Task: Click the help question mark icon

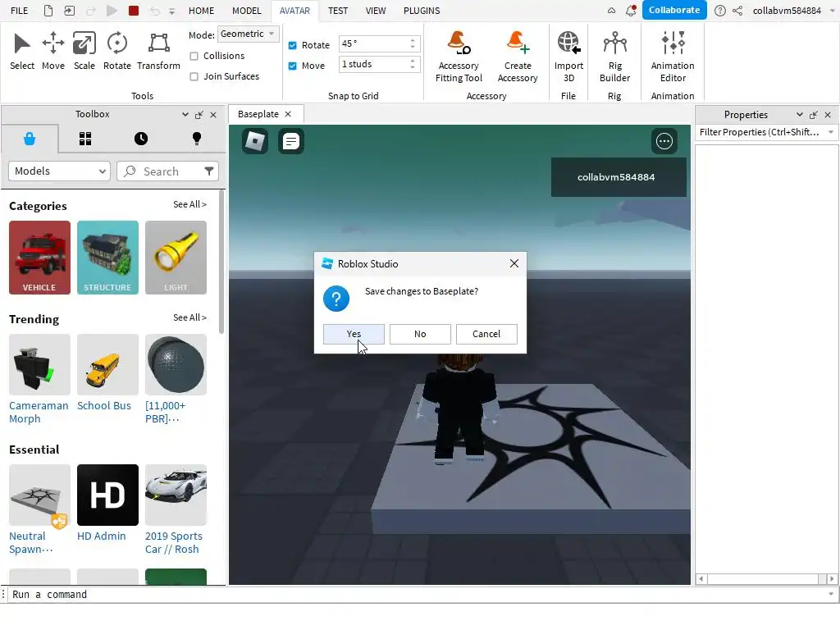Action: 720,10
